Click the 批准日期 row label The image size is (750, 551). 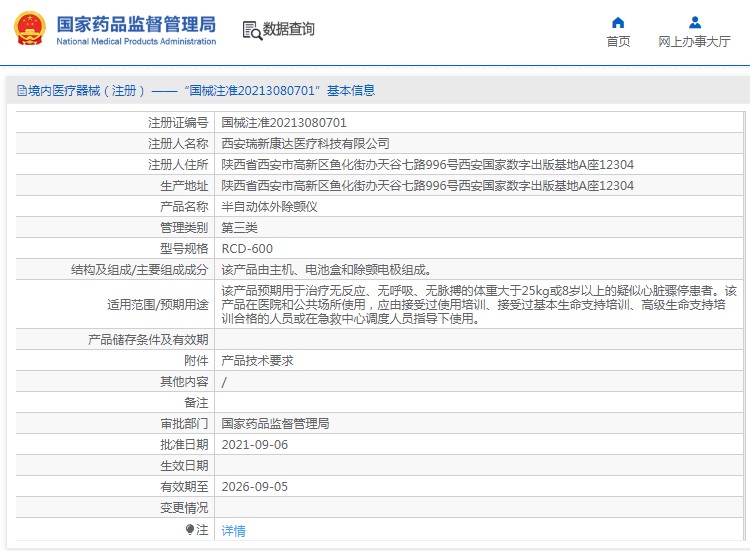(184, 445)
